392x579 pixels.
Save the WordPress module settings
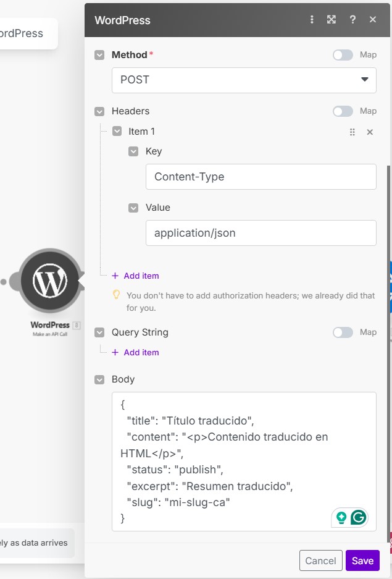coord(362,560)
